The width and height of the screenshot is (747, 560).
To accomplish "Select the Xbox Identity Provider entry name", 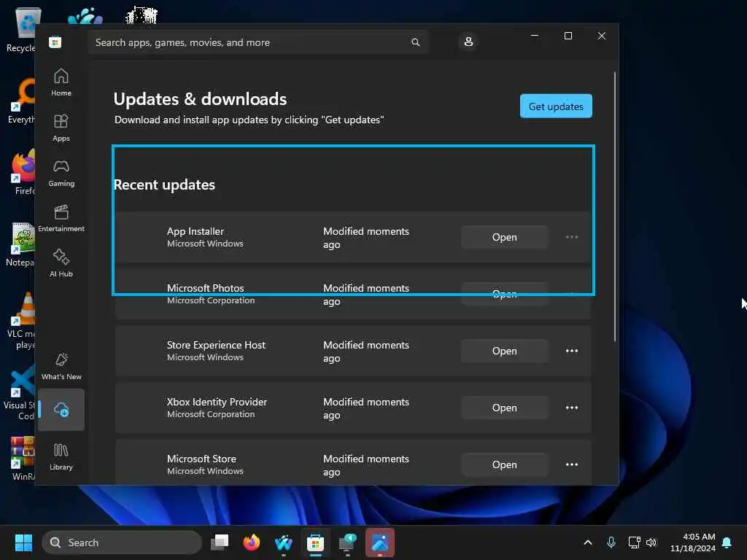I will tap(217, 402).
